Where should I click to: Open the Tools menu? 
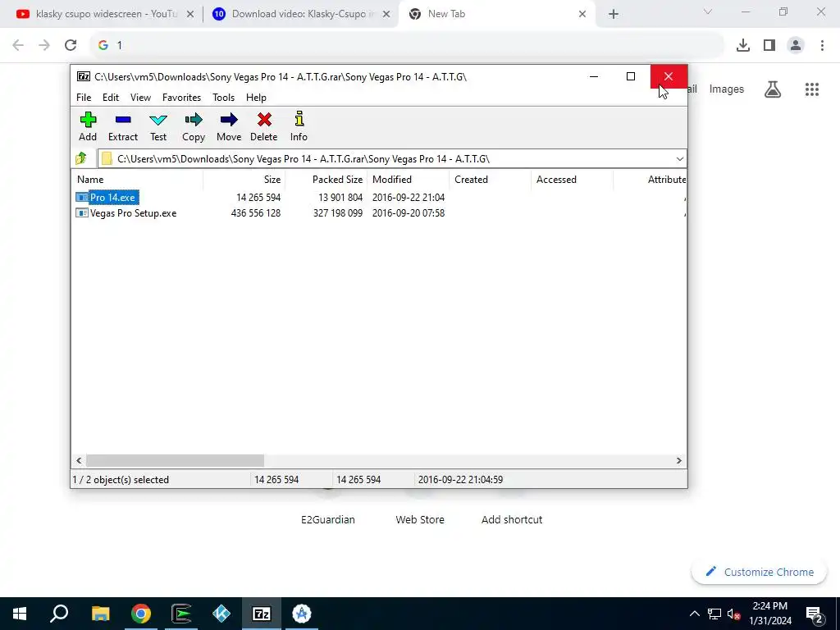click(x=223, y=98)
